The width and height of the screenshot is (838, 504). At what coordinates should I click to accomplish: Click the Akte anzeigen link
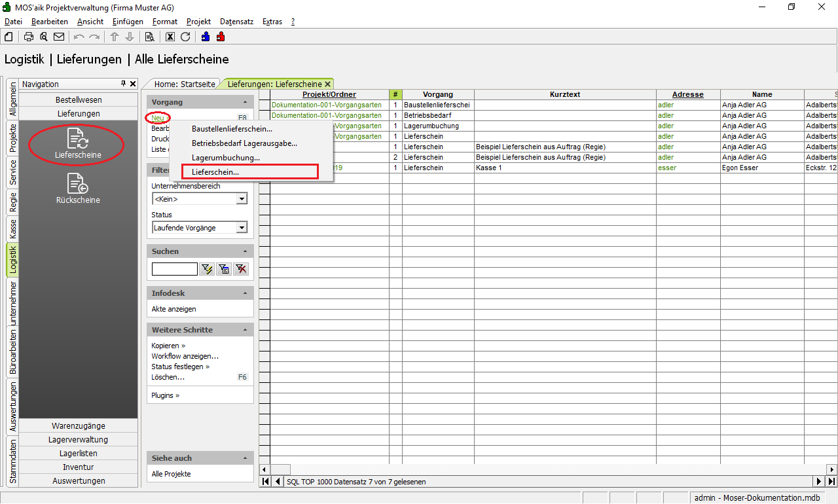173,309
